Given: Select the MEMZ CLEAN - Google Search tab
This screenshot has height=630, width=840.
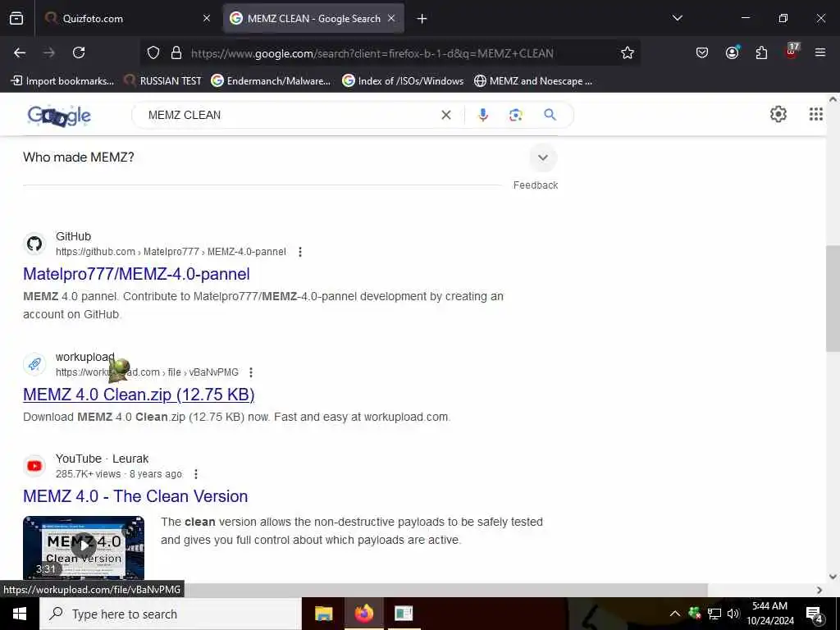Looking at the screenshot, I should [313, 18].
